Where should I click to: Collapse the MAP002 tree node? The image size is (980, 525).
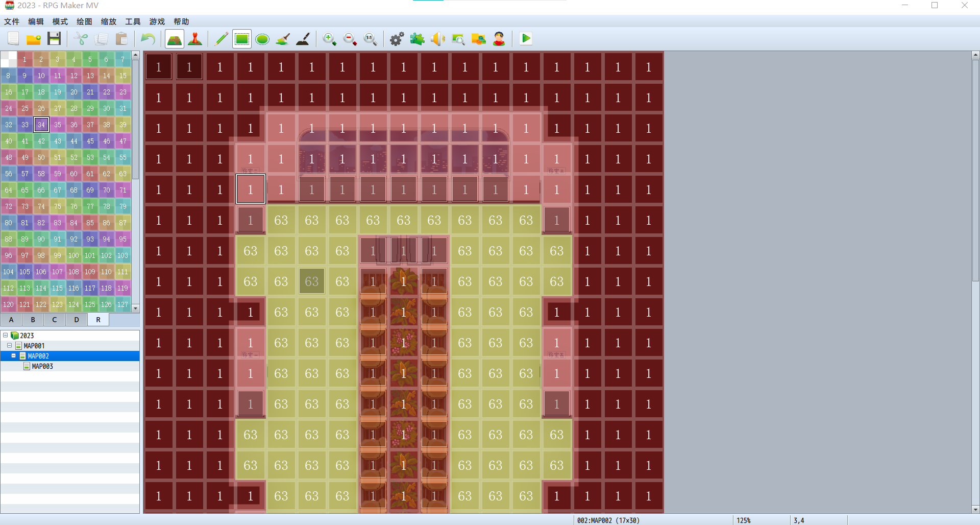pyautogui.click(x=13, y=356)
